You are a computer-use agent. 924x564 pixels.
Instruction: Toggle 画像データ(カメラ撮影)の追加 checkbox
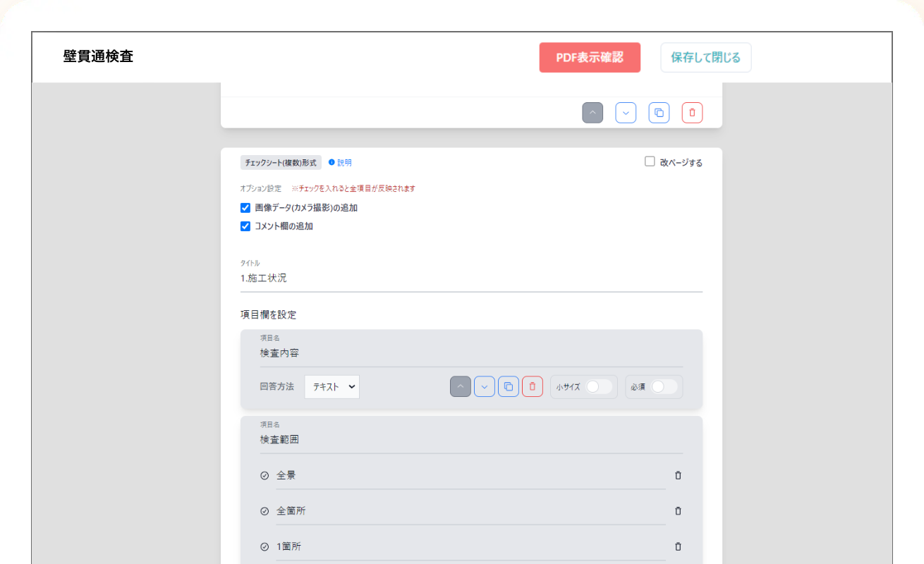click(245, 208)
